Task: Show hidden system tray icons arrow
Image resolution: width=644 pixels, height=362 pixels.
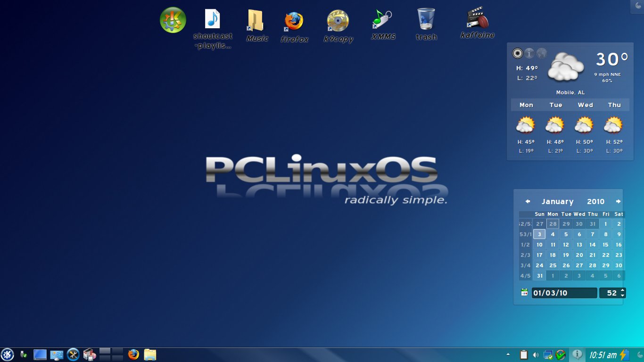Action: coord(508,354)
